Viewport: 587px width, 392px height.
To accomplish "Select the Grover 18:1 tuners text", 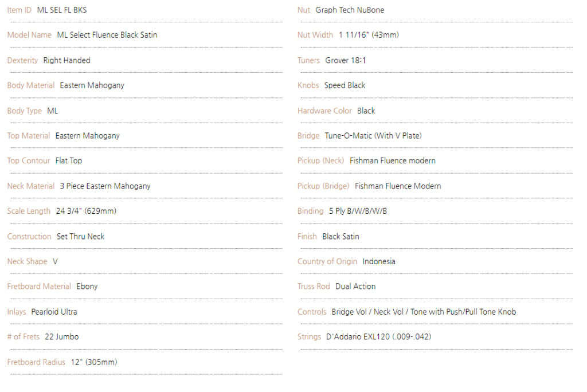I will click(x=345, y=60).
